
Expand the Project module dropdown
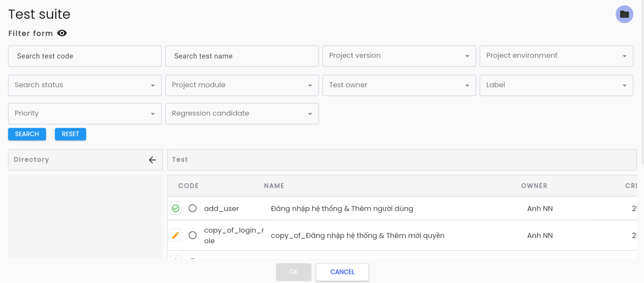tap(242, 85)
